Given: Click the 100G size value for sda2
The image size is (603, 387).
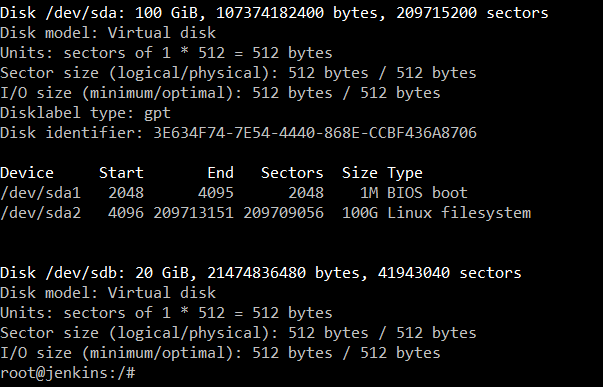Looking at the screenshot, I should (x=360, y=213).
